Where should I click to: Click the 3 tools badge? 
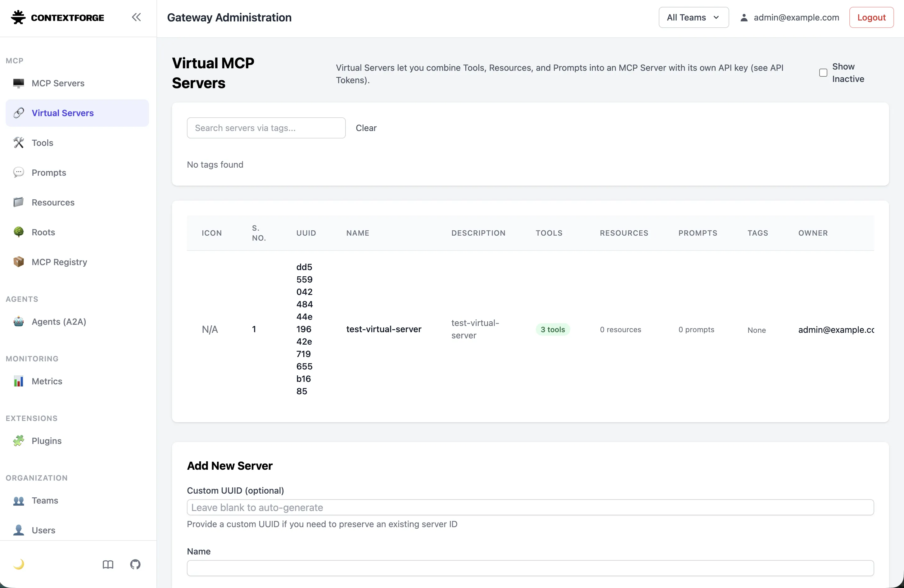[x=552, y=330]
